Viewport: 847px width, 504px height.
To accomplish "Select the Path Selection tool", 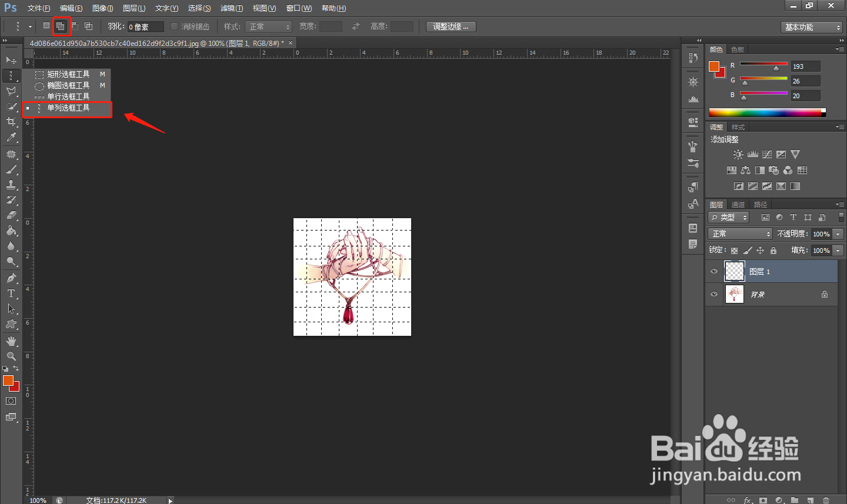I will [11, 309].
